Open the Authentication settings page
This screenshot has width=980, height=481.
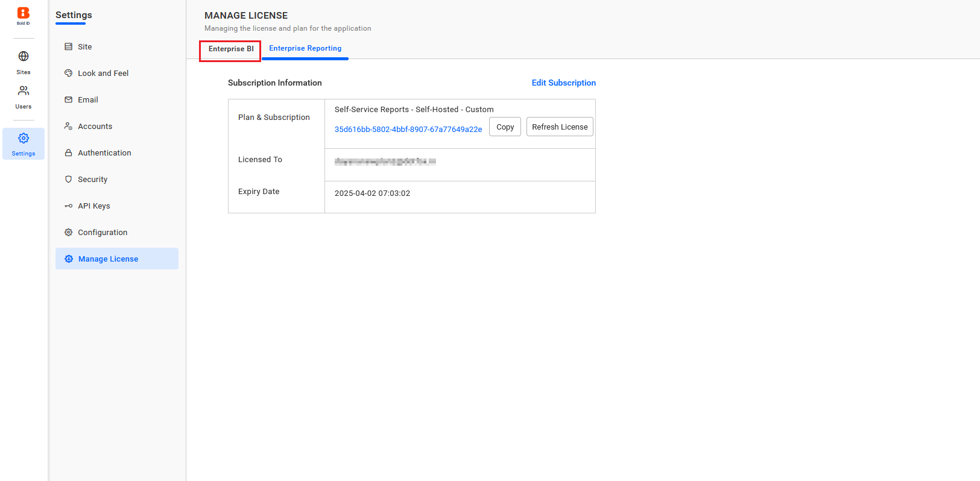point(104,153)
